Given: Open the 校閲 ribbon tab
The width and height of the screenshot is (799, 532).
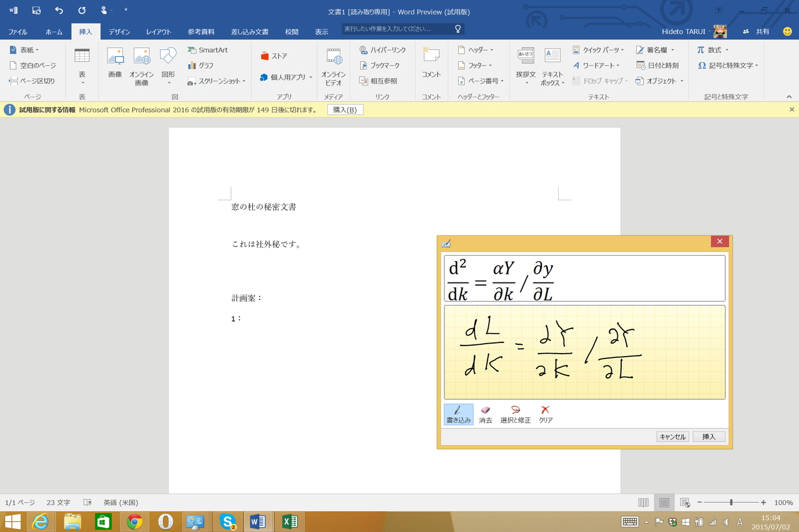Looking at the screenshot, I should click(291, 31).
